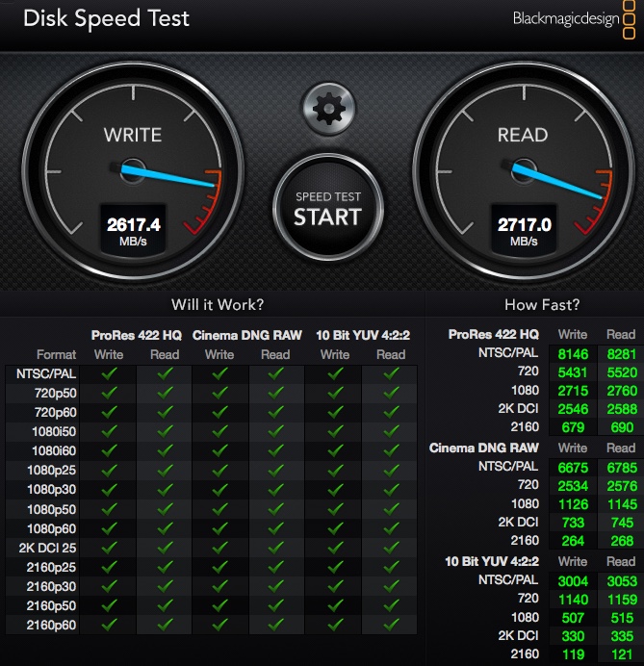Click 1080p50 Cinema DNG RAW Write checkmark
This screenshot has width=644, height=666.
click(220, 509)
